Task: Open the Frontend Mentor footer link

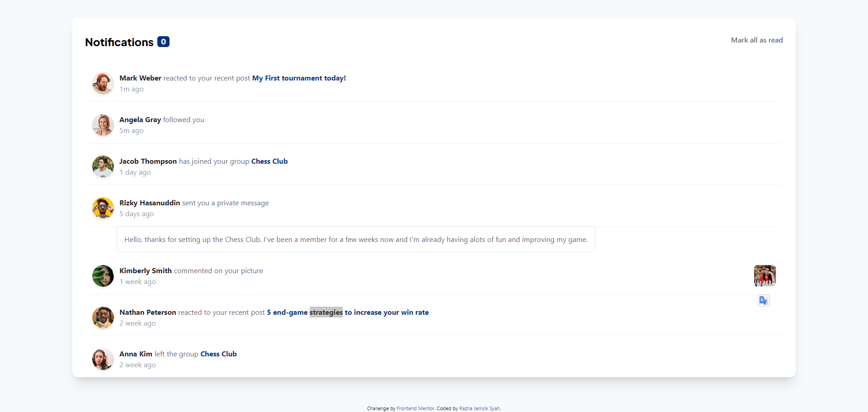Action: pos(415,408)
